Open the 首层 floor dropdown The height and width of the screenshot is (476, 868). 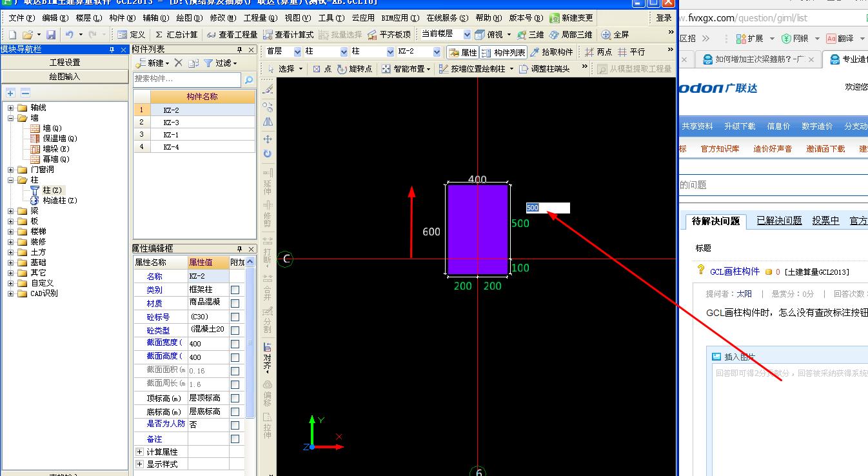[x=297, y=52]
